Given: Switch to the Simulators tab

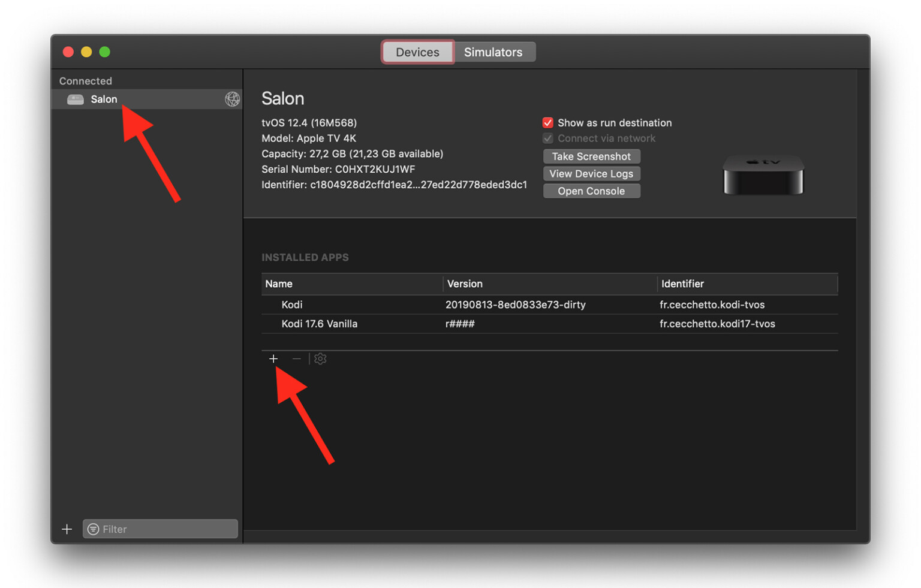Looking at the screenshot, I should (493, 52).
